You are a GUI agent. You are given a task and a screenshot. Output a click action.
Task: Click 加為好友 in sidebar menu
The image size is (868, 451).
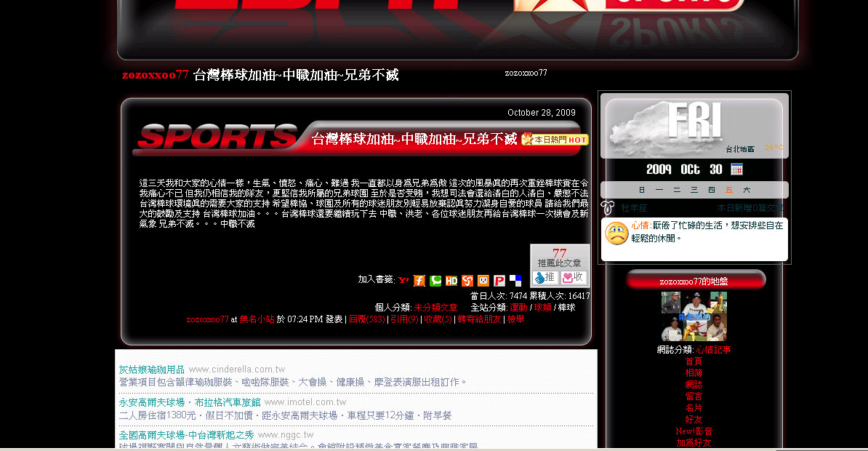click(694, 443)
